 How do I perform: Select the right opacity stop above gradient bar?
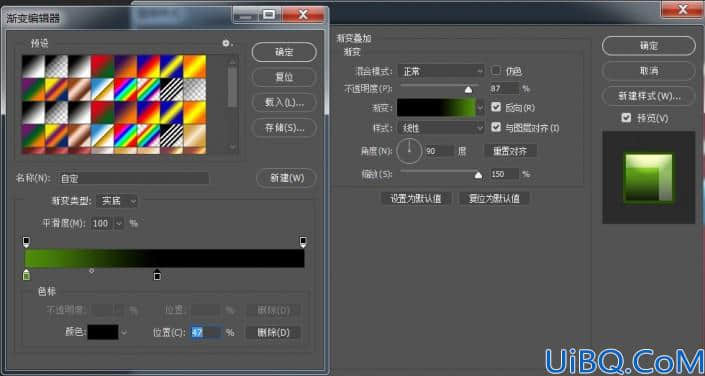(x=303, y=242)
